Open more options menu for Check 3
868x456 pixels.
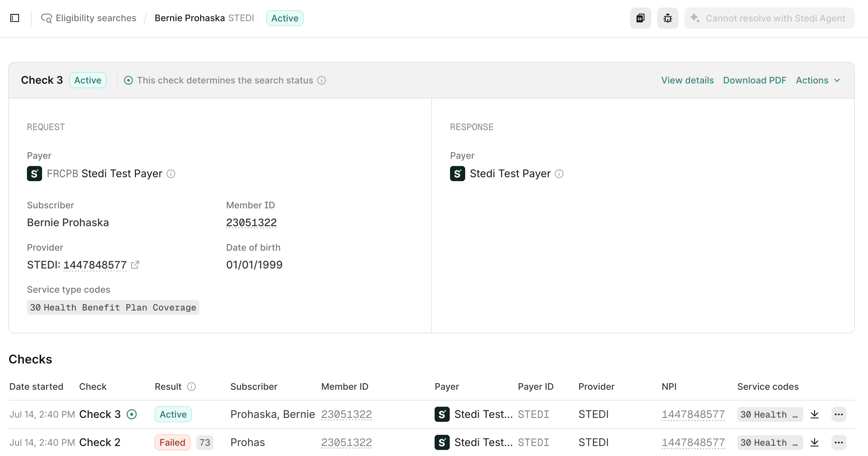pyautogui.click(x=839, y=414)
